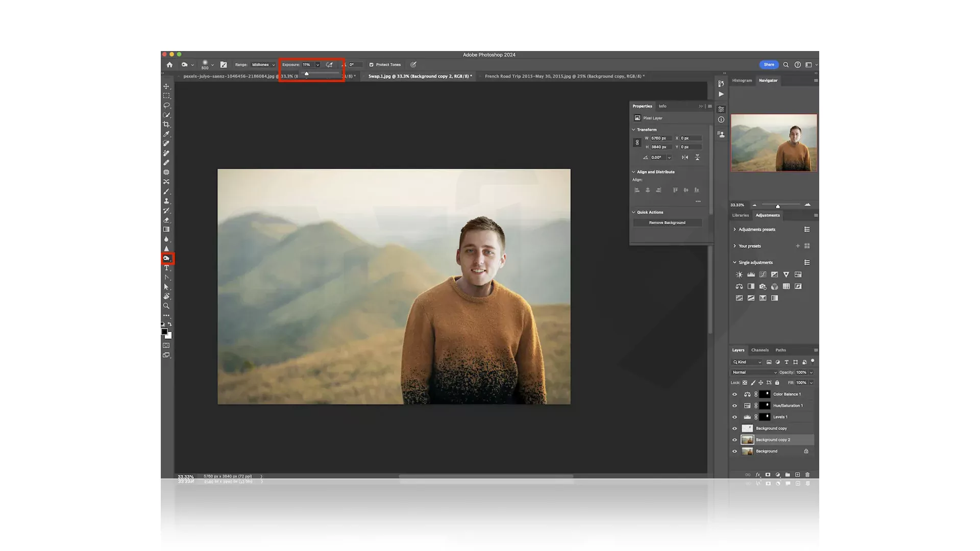The height and width of the screenshot is (551, 980).
Task: Toggle lock all for layer
Action: 777,383
